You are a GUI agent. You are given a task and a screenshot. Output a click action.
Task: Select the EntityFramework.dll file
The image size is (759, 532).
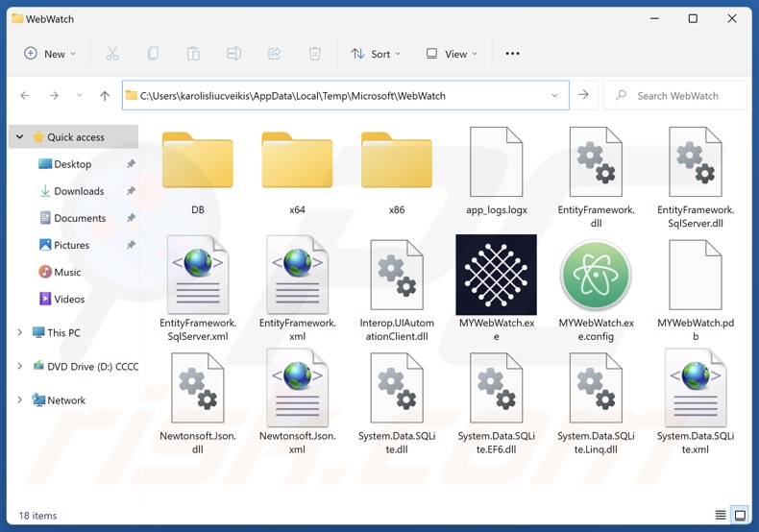[x=596, y=177]
